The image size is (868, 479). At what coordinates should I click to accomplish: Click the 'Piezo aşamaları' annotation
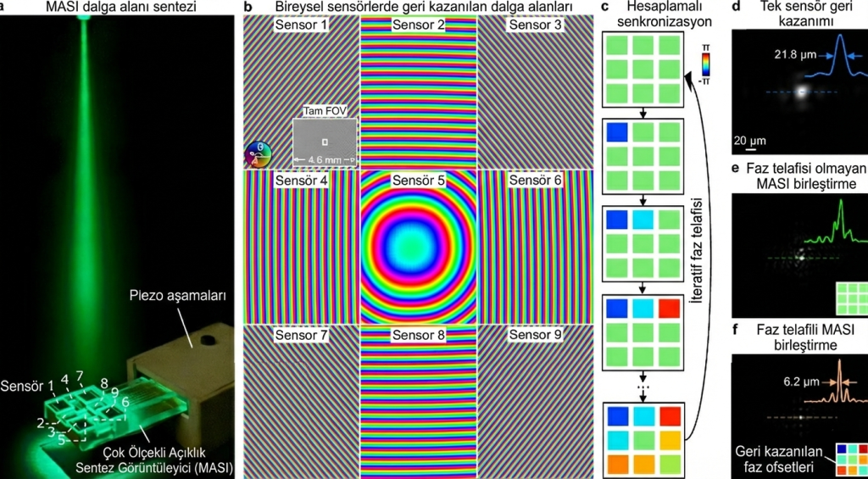(x=178, y=294)
